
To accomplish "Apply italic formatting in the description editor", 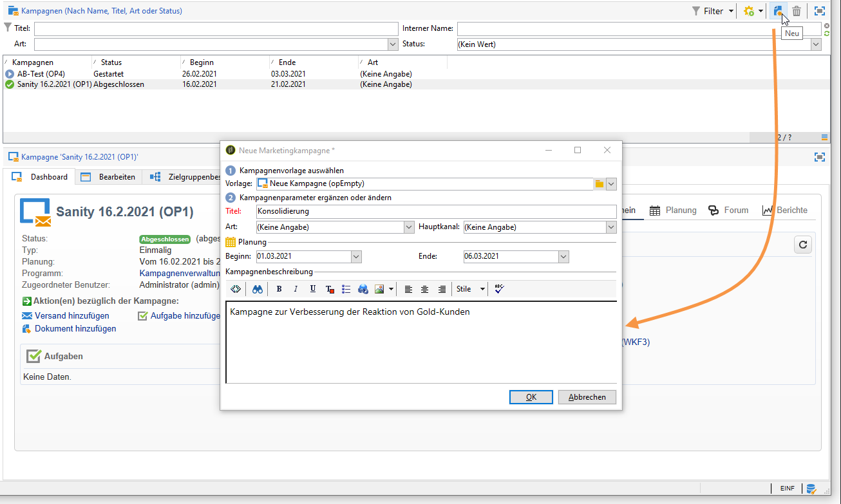I will tap(296, 289).
